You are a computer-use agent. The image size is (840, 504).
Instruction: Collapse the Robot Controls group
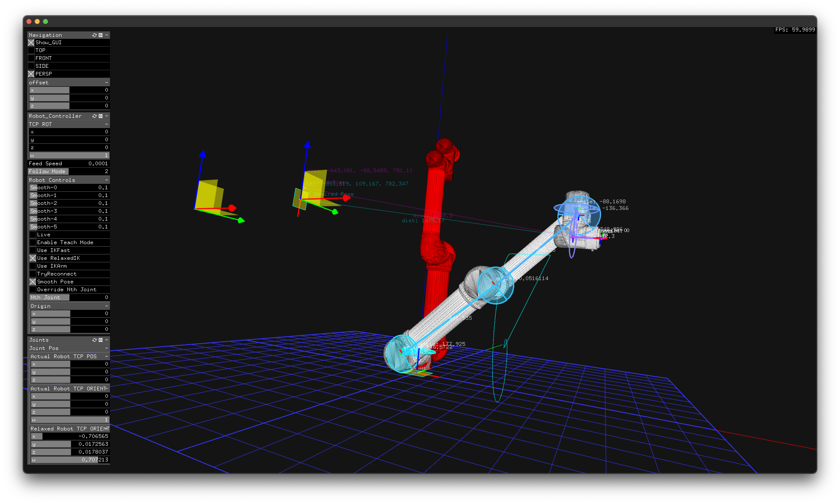(107, 180)
